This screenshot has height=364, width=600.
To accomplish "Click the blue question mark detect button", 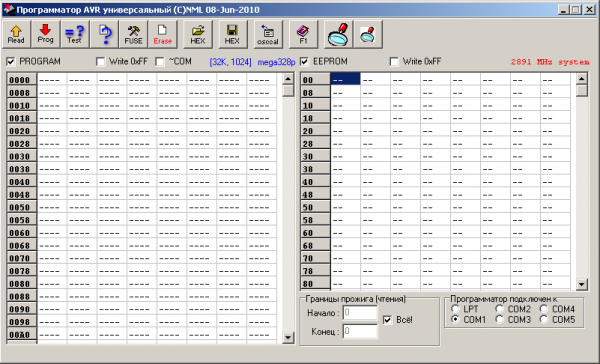I will click(104, 34).
